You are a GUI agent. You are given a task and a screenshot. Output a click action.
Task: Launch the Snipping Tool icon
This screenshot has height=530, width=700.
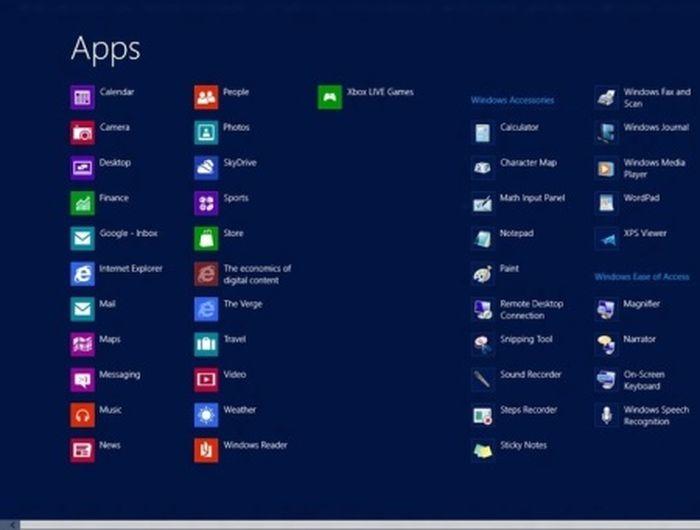483,345
